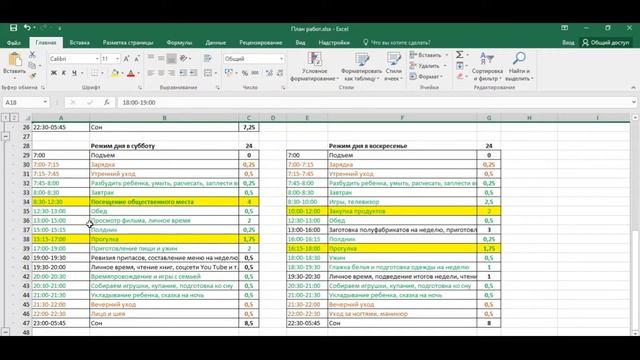Click Decrease Indent icon

pos(183,73)
